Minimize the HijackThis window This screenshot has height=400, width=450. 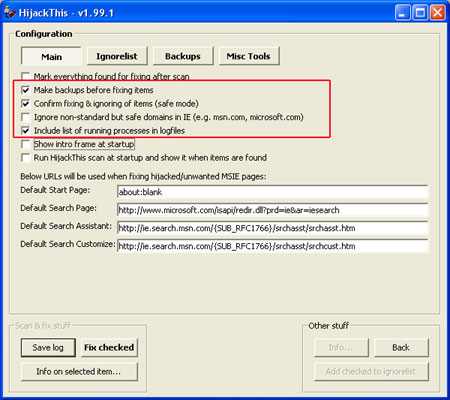tap(403, 13)
